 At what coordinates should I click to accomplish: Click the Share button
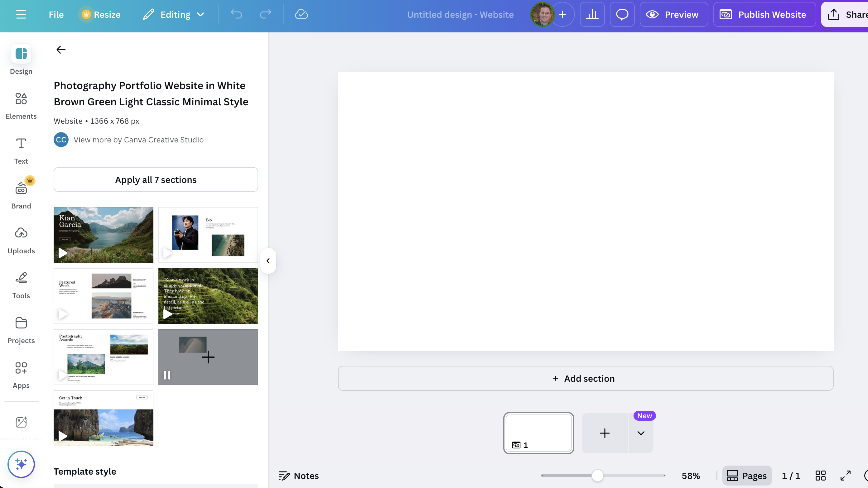(844, 14)
